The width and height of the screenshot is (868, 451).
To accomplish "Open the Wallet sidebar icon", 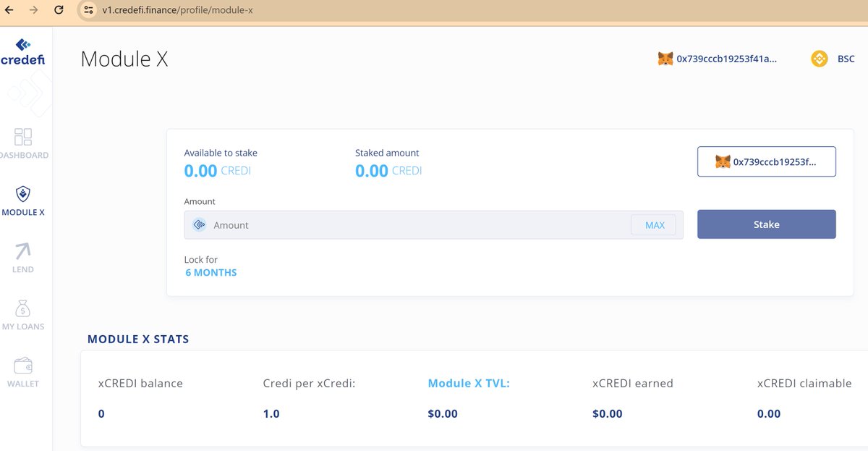I will tap(23, 366).
